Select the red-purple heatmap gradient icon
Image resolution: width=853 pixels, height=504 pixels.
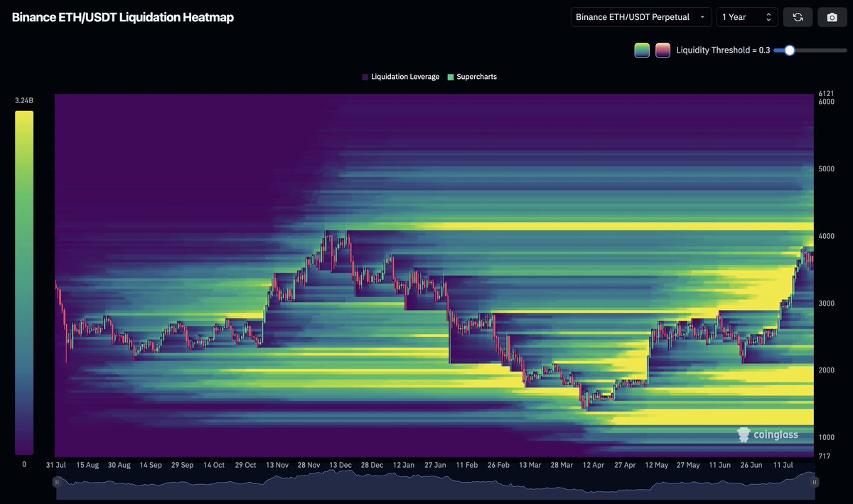point(663,50)
